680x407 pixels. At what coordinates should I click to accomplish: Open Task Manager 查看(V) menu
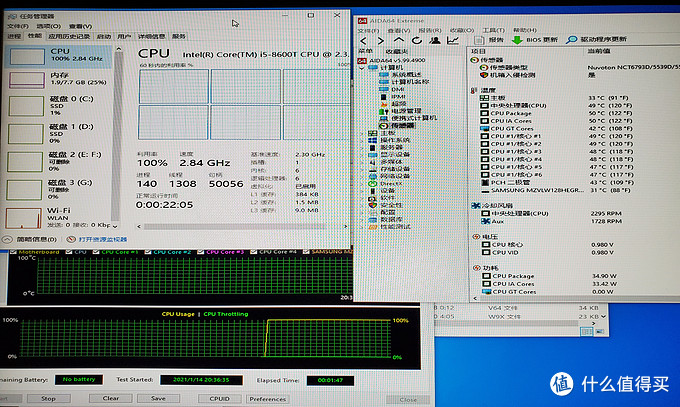coord(80,26)
